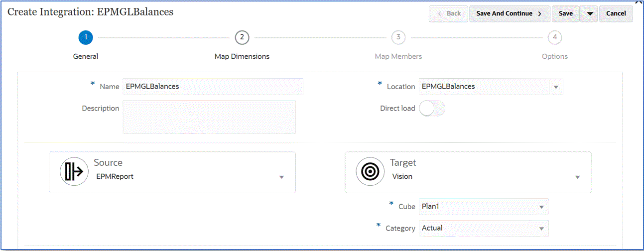
Task: Open the Target Vision dropdown
Action: pos(577,177)
